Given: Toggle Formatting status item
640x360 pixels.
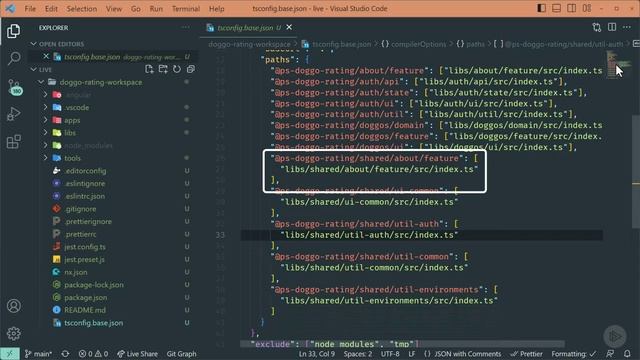Looking at the screenshot, I should (574, 354).
